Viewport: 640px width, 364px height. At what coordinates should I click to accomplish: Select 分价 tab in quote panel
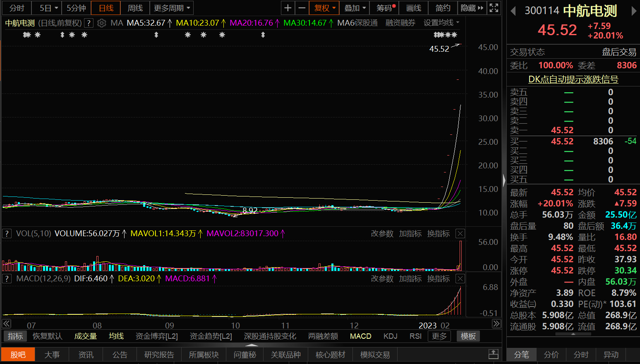tap(551, 354)
